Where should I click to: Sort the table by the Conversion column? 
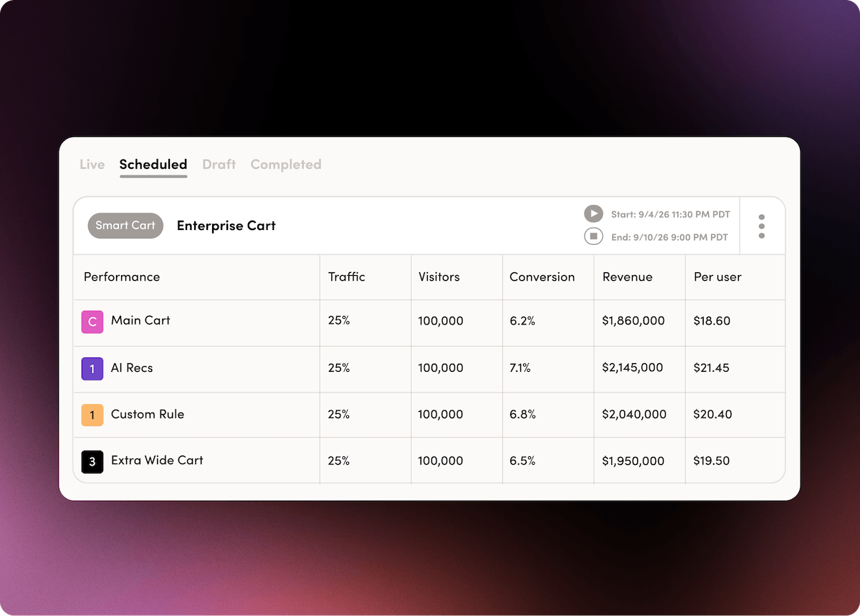[543, 276]
